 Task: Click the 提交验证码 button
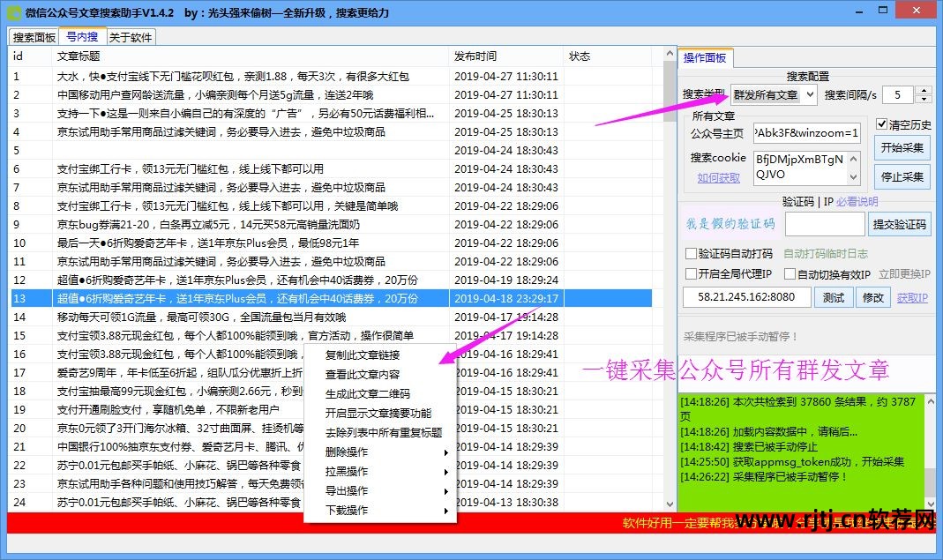point(900,224)
